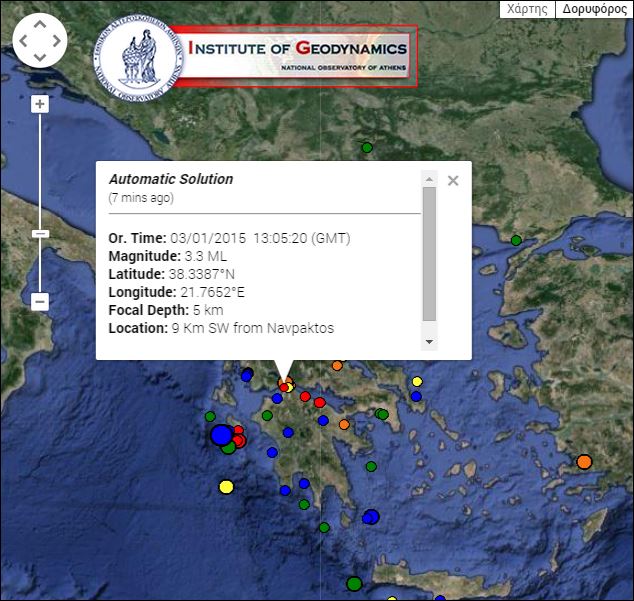Pan the map up with the arrow control
634x601 pixels.
click(40, 25)
